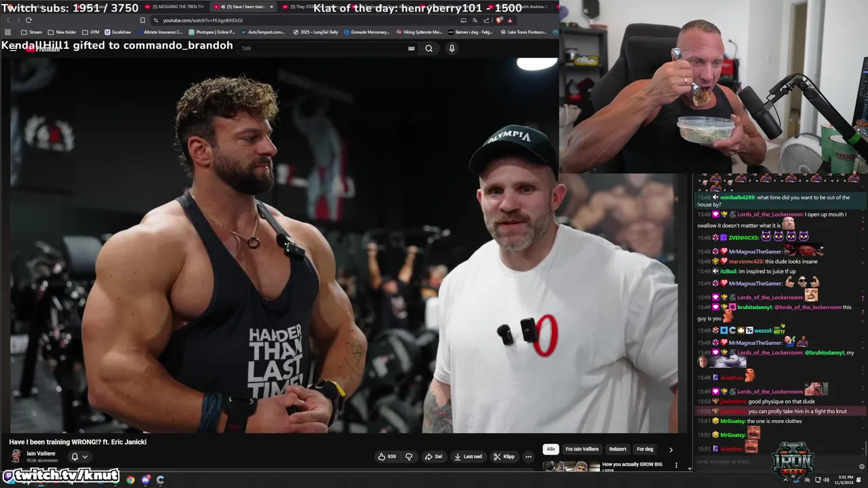Viewport: 868px width, 488px height.
Task: Select the Alle filter chip
Action: 551,449
